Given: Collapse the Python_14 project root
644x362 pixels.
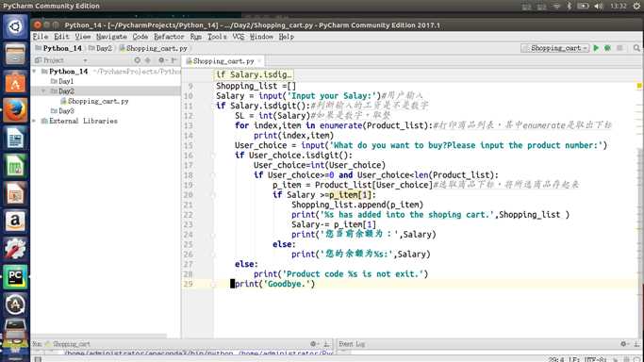Looking at the screenshot, I should coord(35,72).
